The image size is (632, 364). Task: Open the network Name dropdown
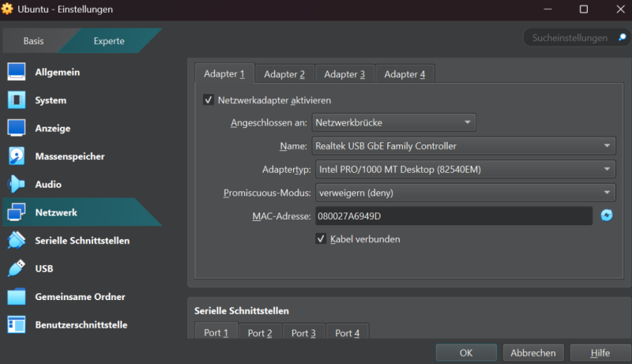[464, 146]
